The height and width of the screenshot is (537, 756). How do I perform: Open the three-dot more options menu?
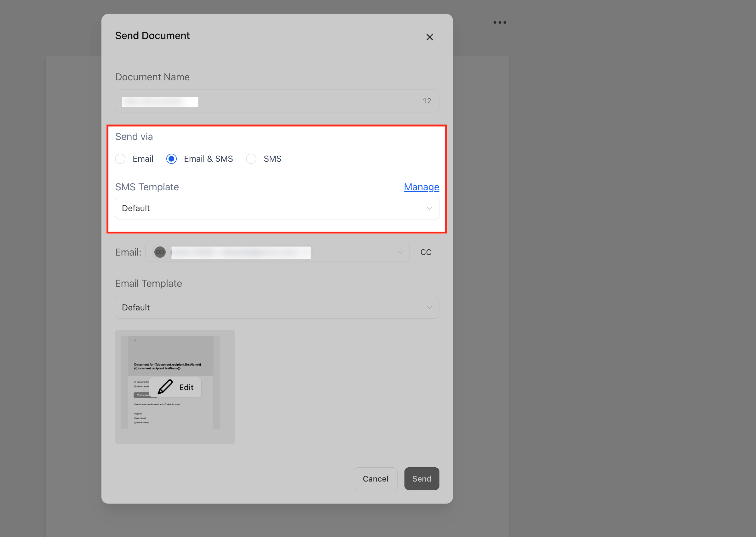click(x=500, y=22)
